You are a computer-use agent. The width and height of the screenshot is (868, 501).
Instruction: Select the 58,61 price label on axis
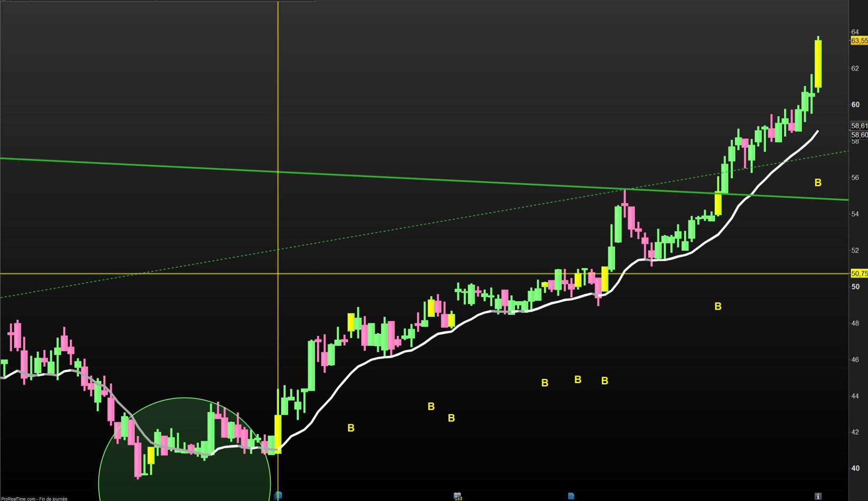[859, 126]
